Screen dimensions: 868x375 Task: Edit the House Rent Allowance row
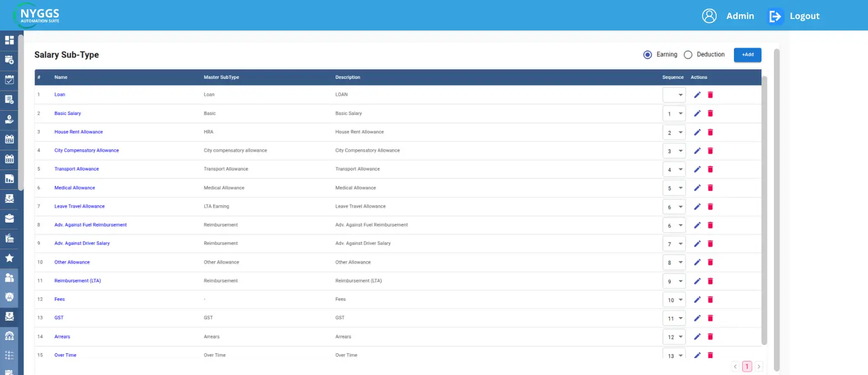point(697,132)
